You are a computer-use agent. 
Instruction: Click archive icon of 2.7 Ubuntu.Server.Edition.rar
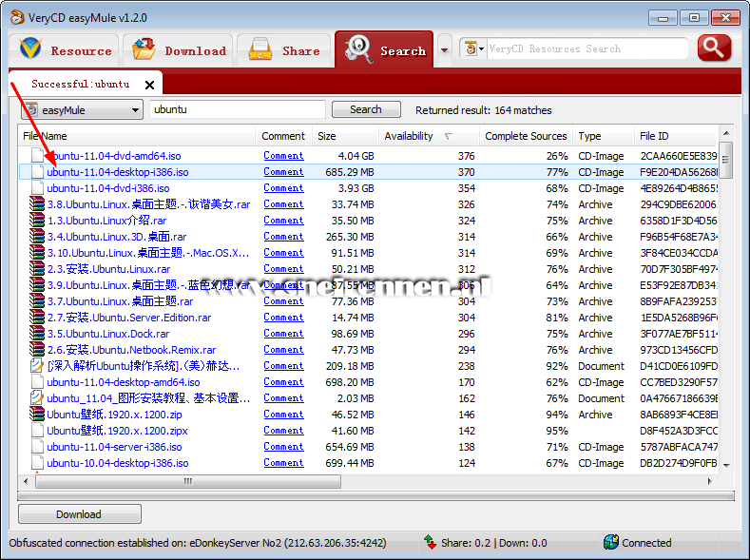[x=37, y=318]
